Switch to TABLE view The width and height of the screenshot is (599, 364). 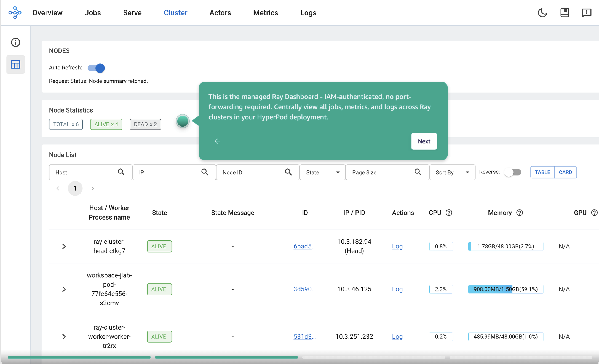pyautogui.click(x=542, y=172)
